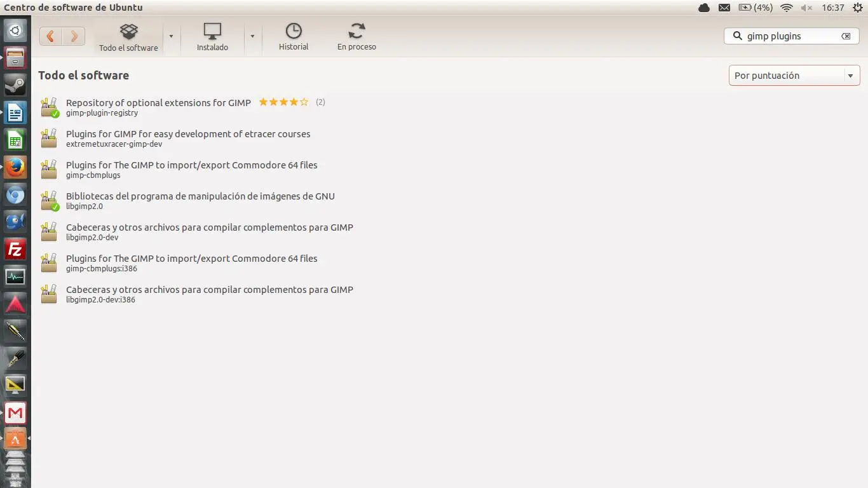Image resolution: width=868 pixels, height=488 pixels.
Task: Open the battery indicator showing 4%
Action: [756, 8]
